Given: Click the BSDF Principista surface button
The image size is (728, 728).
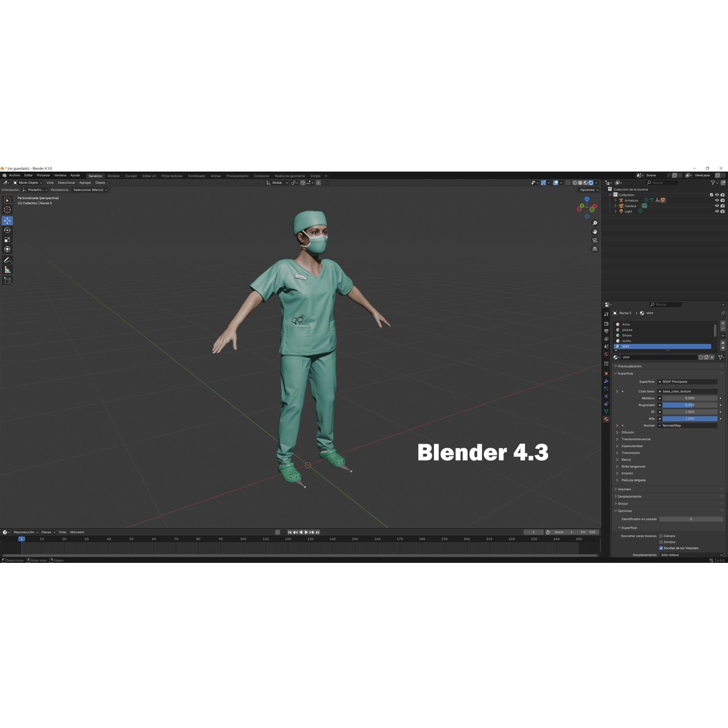Looking at the screenshot, I should 687,382.
